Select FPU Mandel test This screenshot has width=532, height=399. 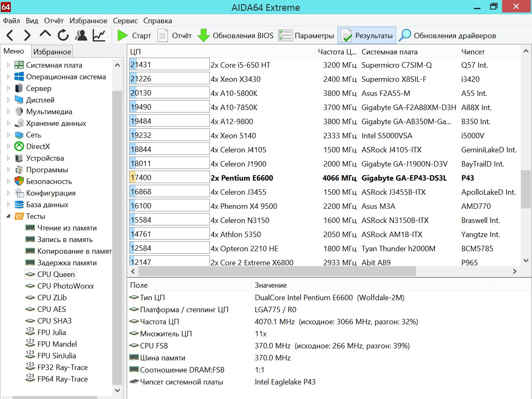point(57,344)
